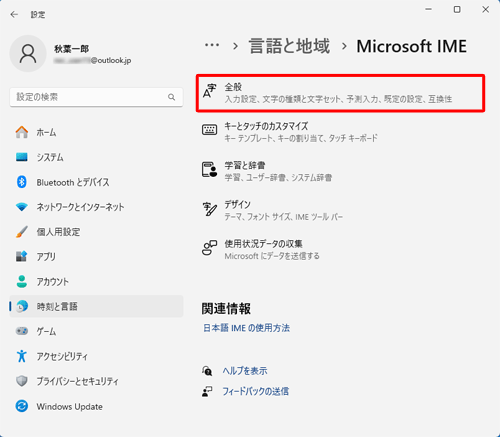The width and height of the screenshot is (500, 437).
Task: Click the 学習と辞書 dictionary icon
Action: point(209,169)
